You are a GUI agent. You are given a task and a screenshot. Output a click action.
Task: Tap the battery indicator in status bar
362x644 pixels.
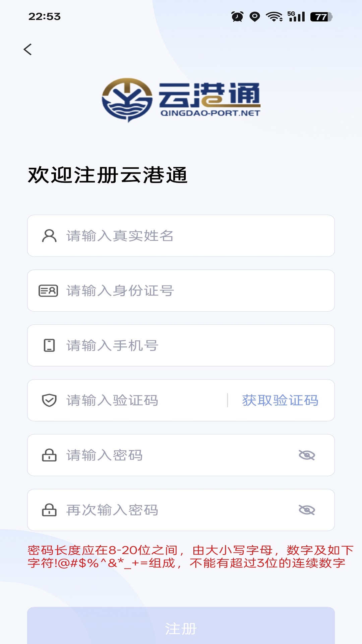coord(321,17)
